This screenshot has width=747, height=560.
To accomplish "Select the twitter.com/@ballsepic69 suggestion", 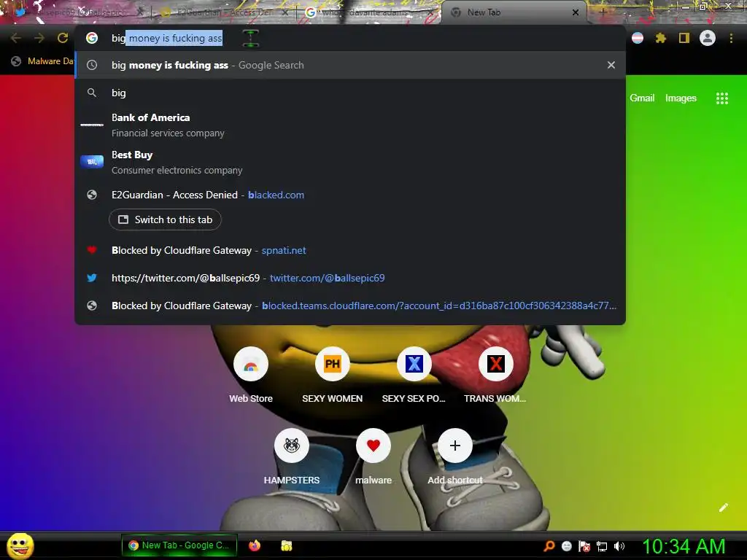I will (x=350, y=278).
